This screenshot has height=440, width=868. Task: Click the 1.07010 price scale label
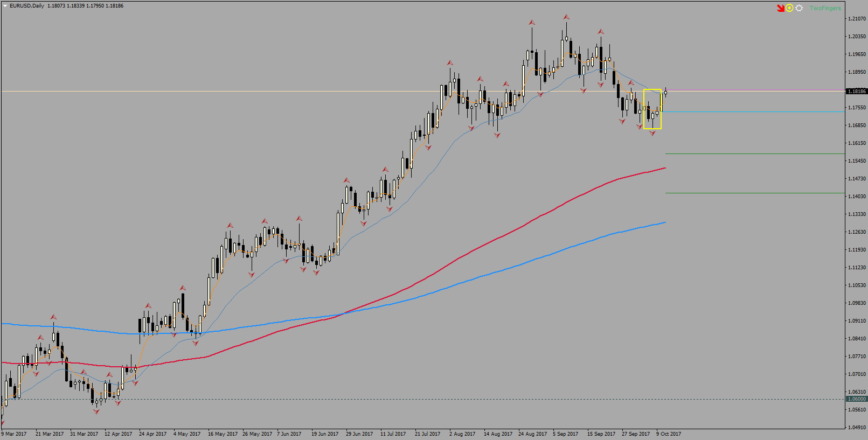click(x=857, y=374)
